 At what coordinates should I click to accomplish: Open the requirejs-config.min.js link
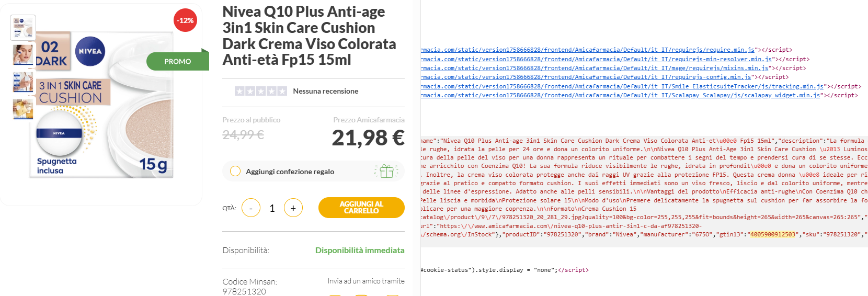(586, 77)
